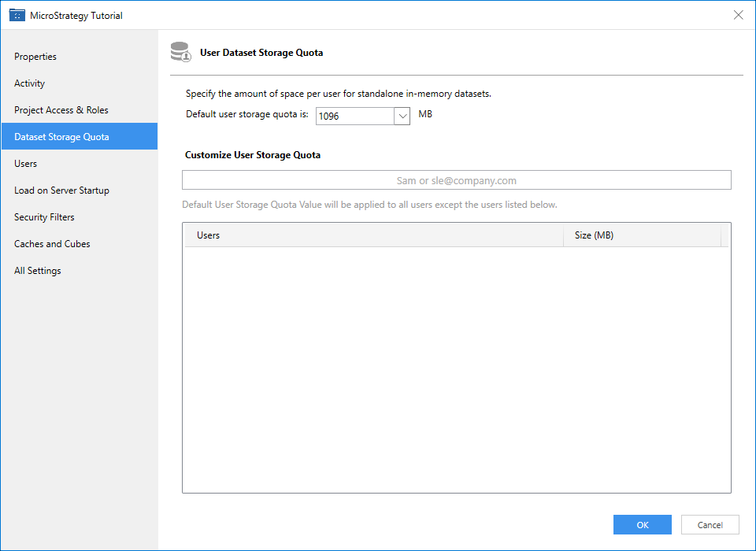
Task: Show the Caches and Cubes section
Action: click(x=52, y=244)
